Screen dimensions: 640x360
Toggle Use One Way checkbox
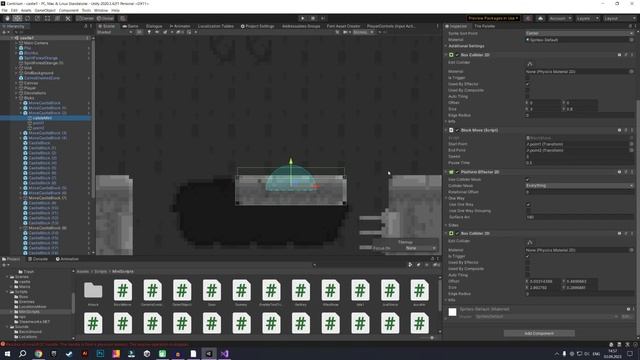[528, 204]
